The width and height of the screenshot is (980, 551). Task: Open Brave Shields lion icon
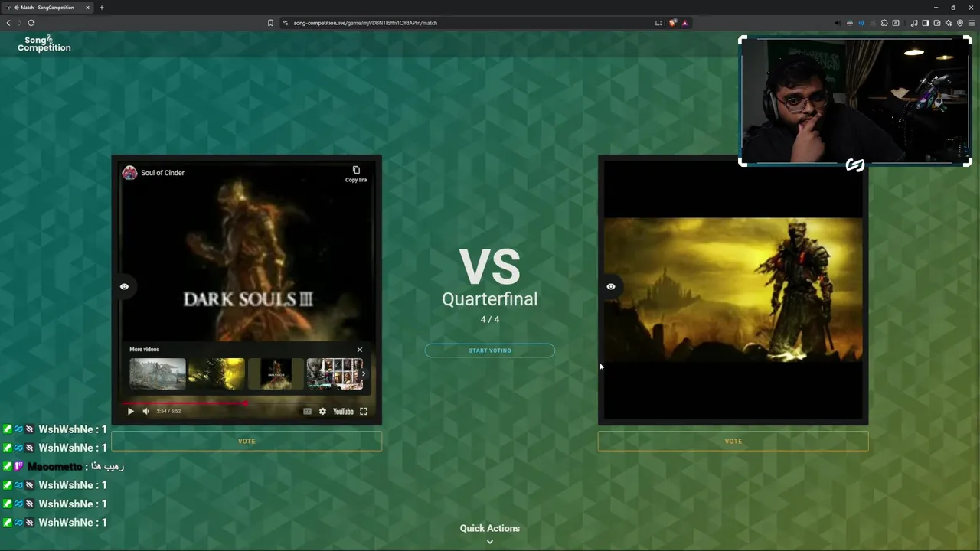673,23
